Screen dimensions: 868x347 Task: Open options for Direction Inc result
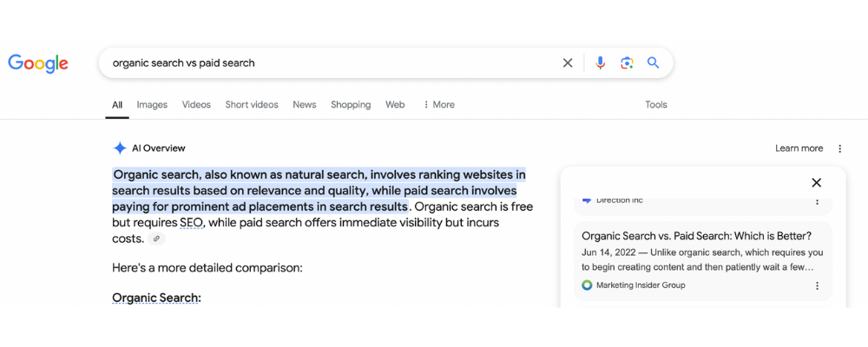coord(816,200)
